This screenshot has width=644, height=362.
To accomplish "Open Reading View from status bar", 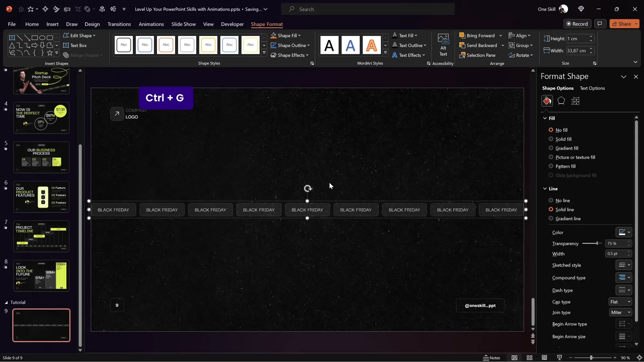I will coord(544,358).
